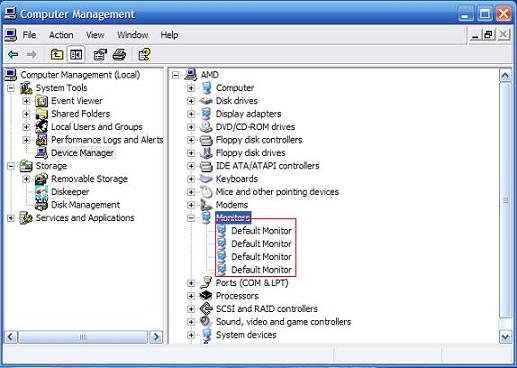Click the Print toolbar icon
This screenshot has width=517, height=368.
pyautogui.click(x=119, y=54)
